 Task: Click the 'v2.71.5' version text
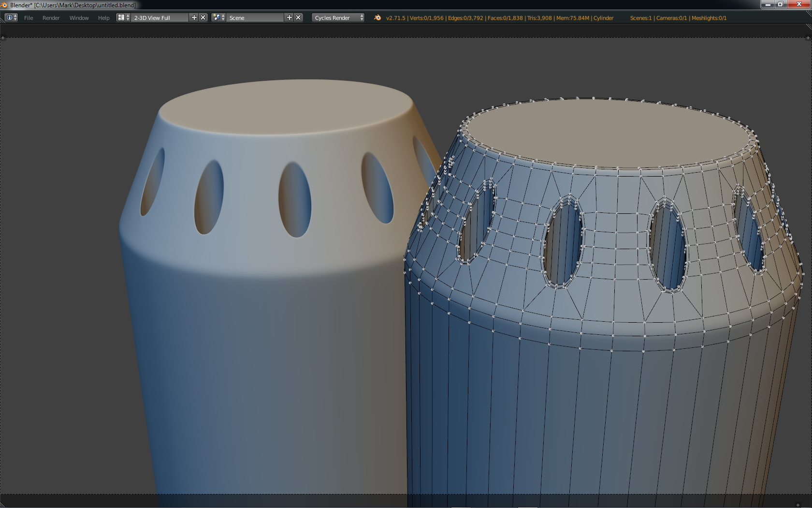pos(395,18)
